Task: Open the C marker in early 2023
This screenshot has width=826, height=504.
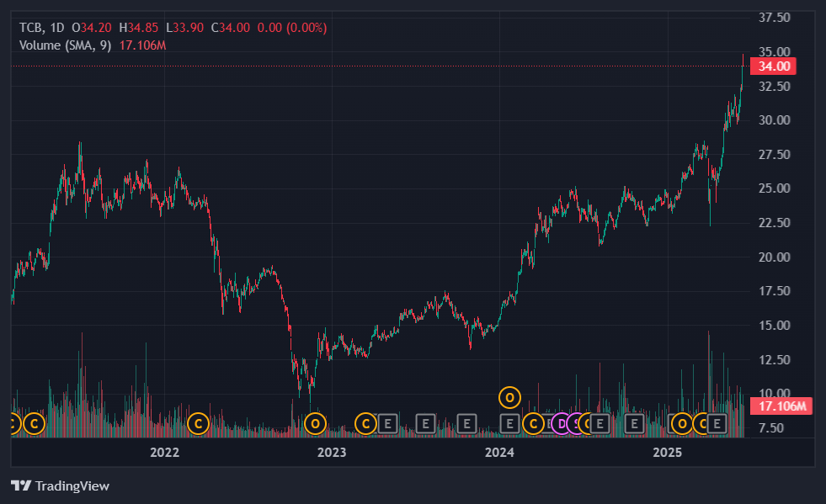Action: tap(365, 423)
